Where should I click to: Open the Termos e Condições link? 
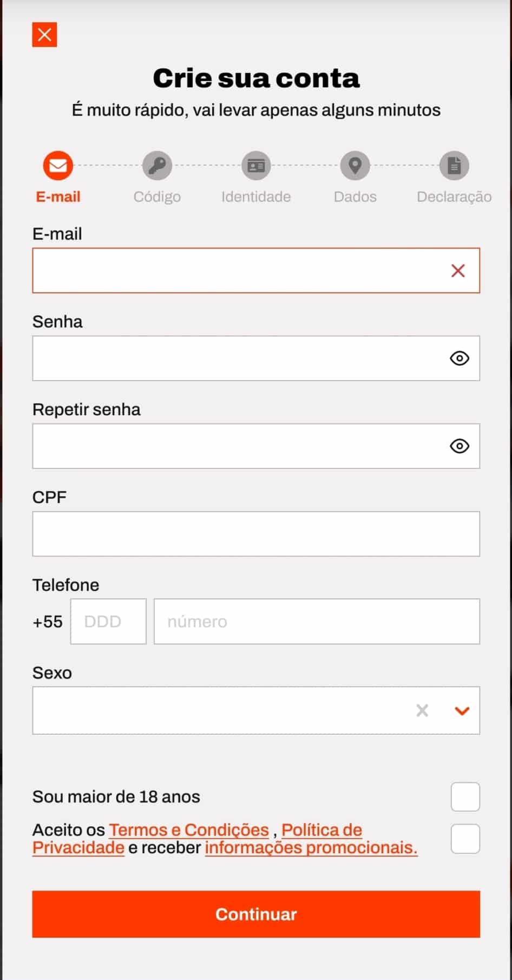point(188,829)
